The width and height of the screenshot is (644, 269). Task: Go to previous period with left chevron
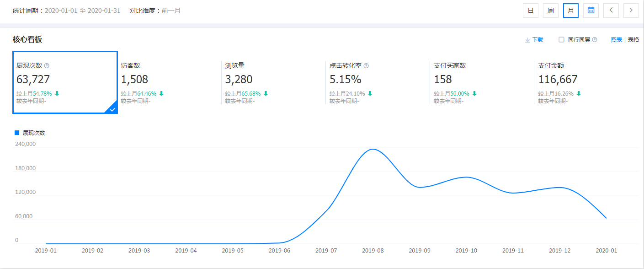[611, 10]
